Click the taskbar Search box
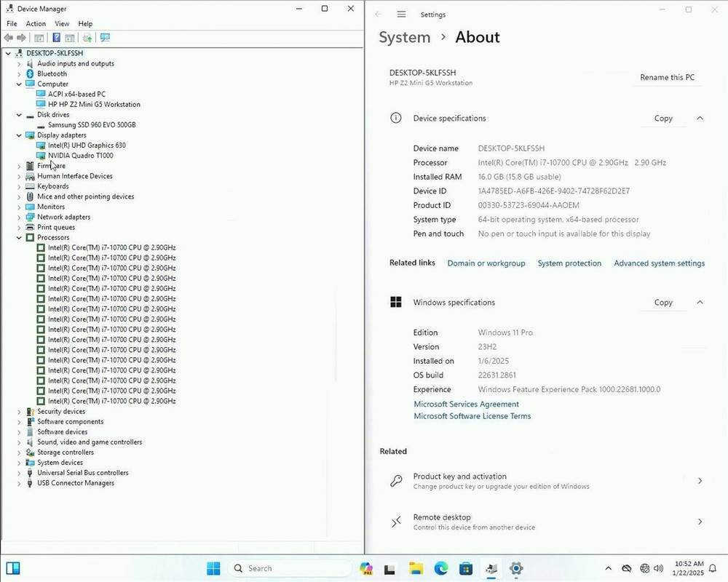 [x=290, y=568]
